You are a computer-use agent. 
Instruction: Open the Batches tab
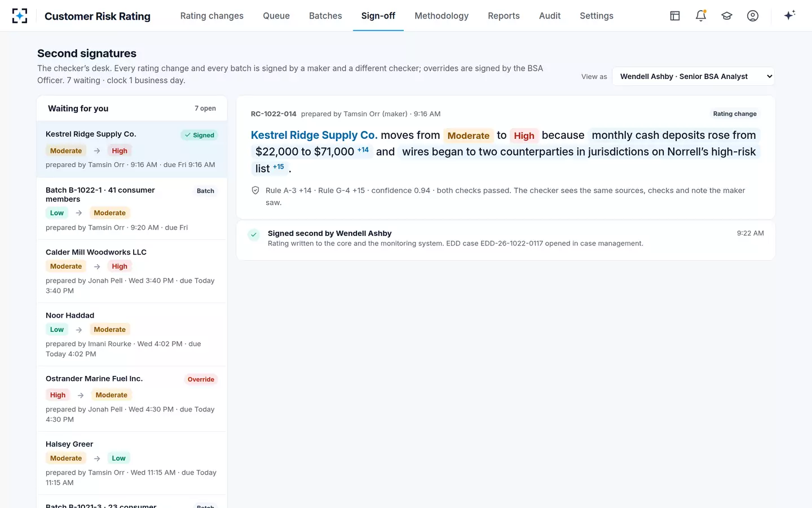click(x=325, y=16)
